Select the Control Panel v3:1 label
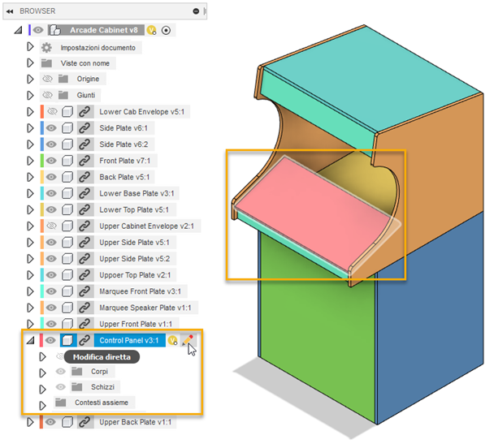The image size is (494, 448). 129,340
